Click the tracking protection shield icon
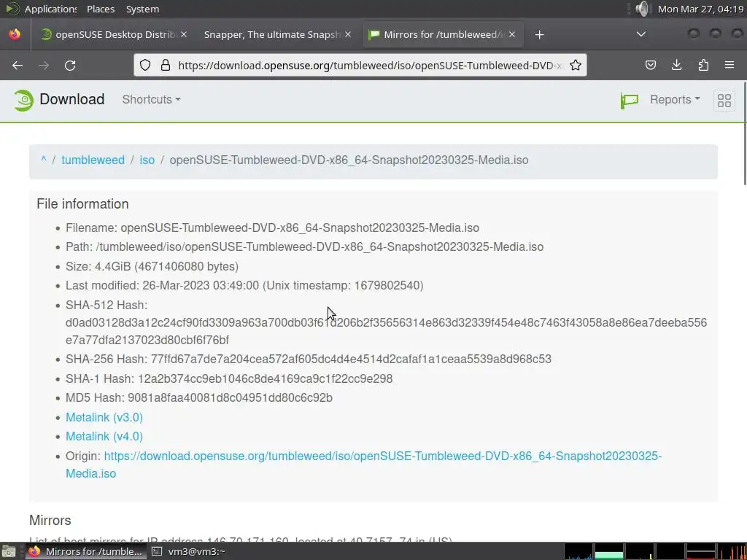The height and width of the screenshot is (560, 747). [x=145, y=65]
